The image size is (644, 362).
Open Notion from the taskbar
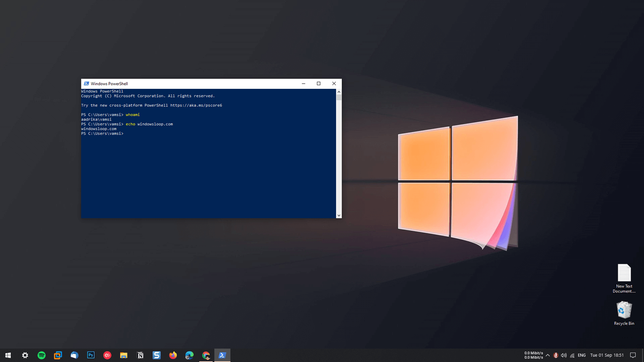[140, 355]
